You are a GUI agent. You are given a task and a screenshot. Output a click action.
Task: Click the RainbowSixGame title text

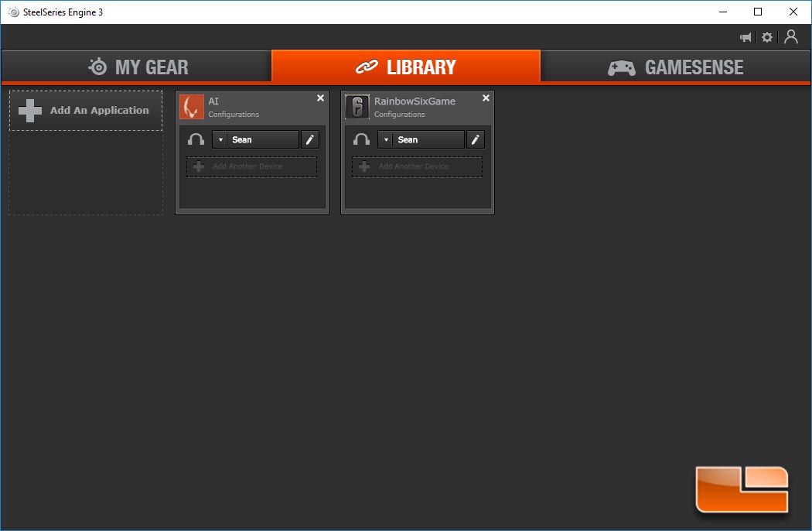(415, 101)
